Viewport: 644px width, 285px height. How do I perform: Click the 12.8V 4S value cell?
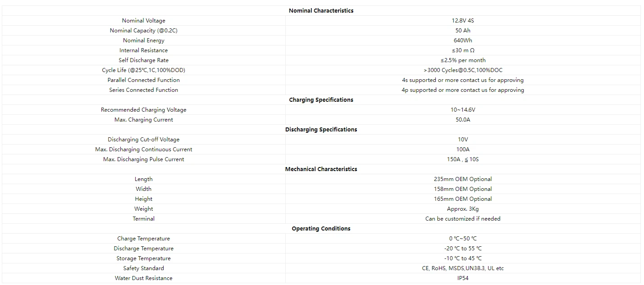(463, 21)
